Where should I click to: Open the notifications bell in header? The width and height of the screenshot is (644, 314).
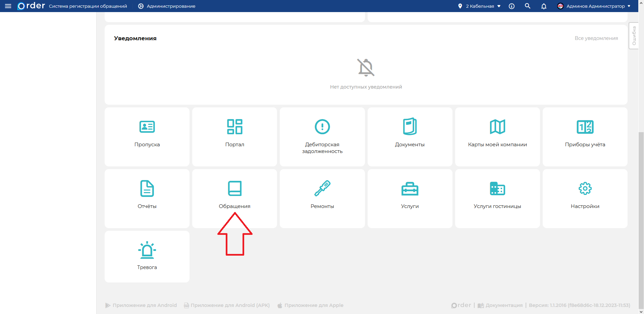[x=544, y=6]
